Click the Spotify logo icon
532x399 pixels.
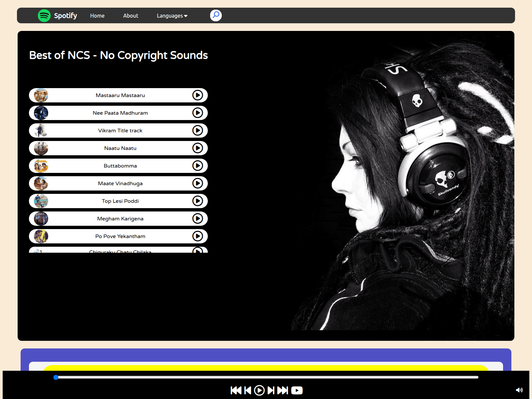(x=44, y=16)
